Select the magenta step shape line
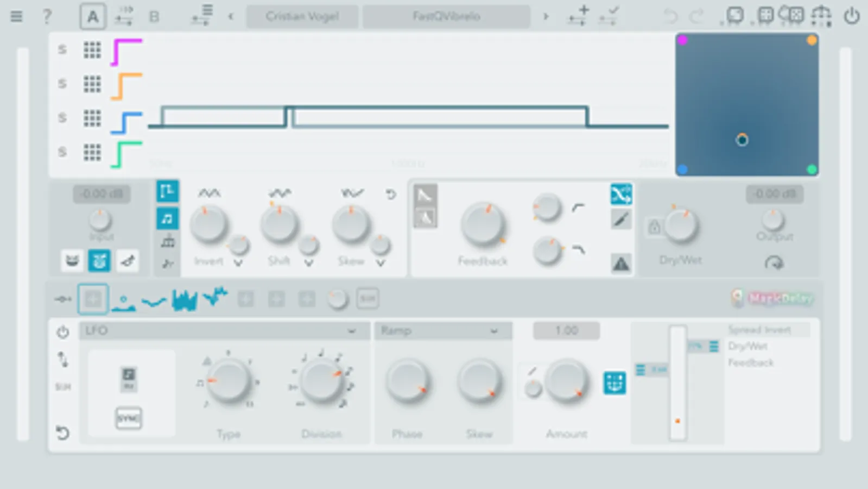 [x=126, y=52]
